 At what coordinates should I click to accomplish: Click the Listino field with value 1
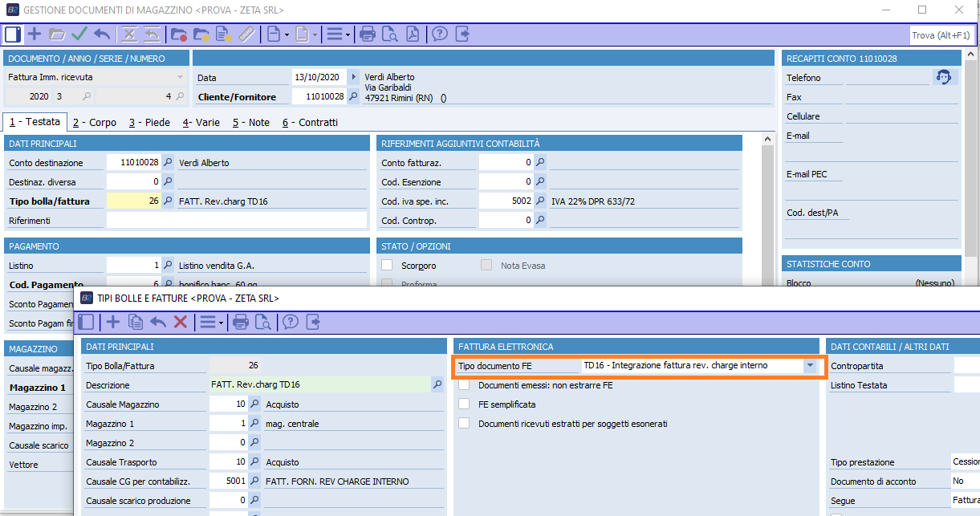133,266
